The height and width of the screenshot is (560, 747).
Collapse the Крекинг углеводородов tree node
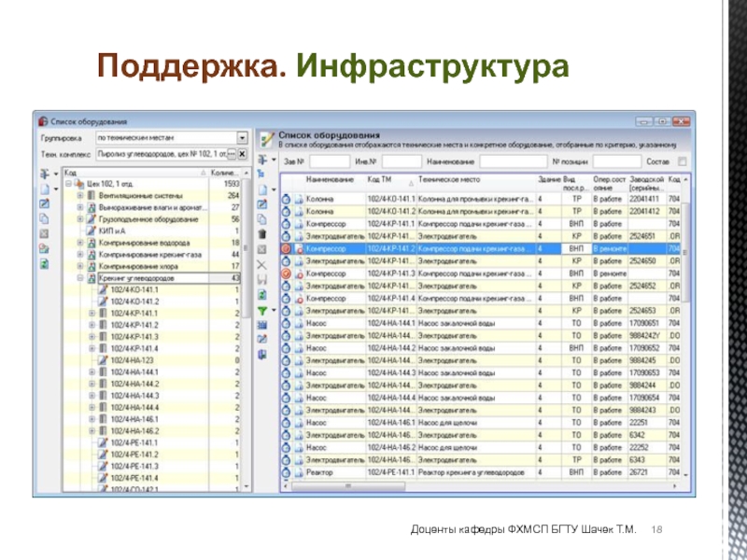pyautogui.click(x=79, y=278)
